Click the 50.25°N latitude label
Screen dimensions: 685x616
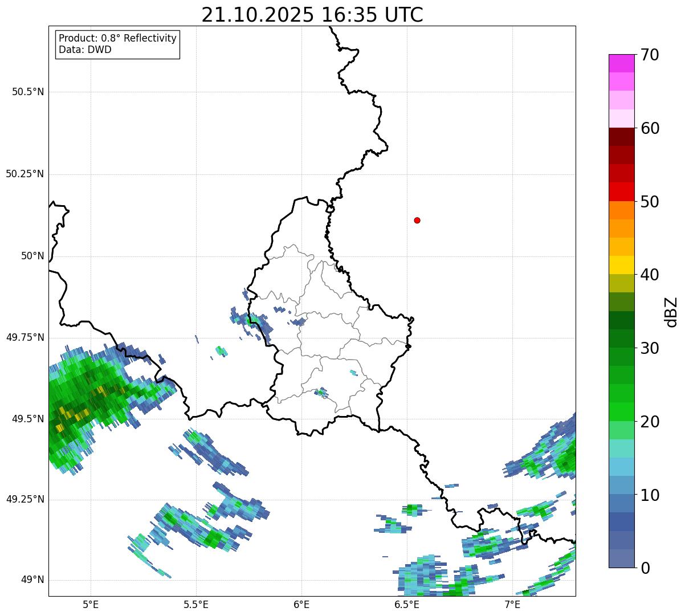25,174
